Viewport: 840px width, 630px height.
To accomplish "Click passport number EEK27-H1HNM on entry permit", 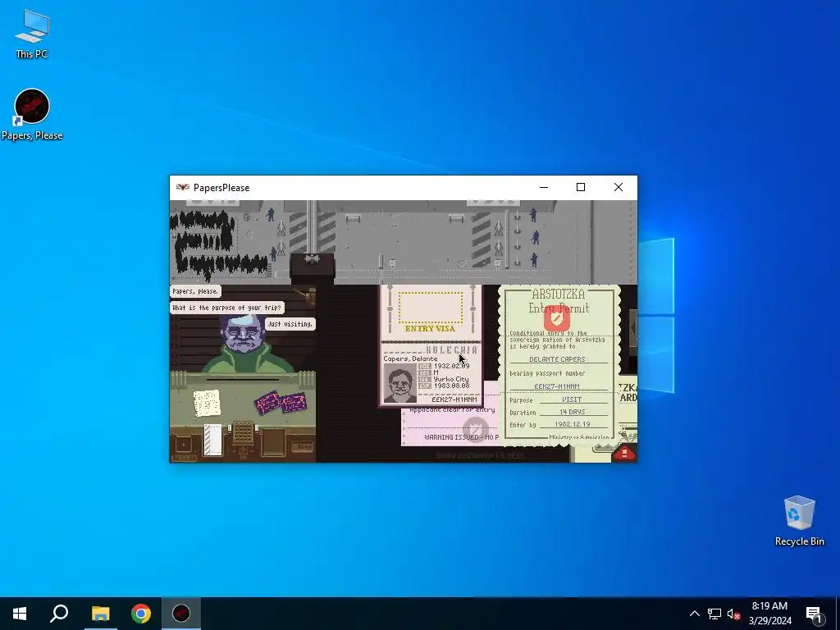I will [x=557, y=386].
